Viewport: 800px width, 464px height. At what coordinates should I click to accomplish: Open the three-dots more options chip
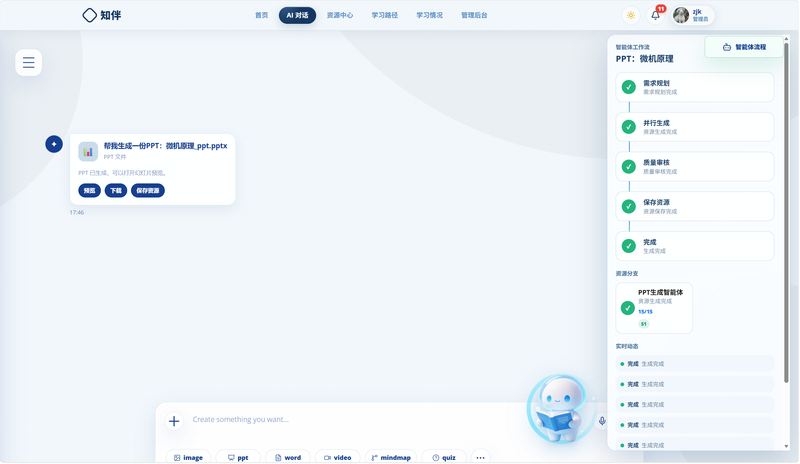coord(480,457)
